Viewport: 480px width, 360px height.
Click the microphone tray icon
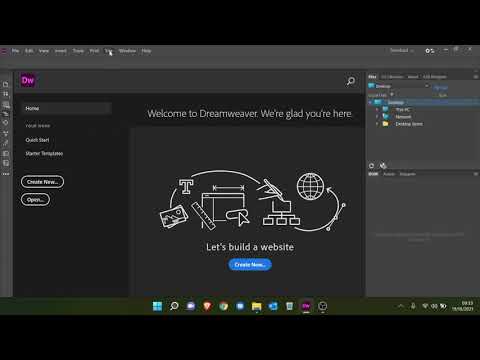[x=413, y=306]
